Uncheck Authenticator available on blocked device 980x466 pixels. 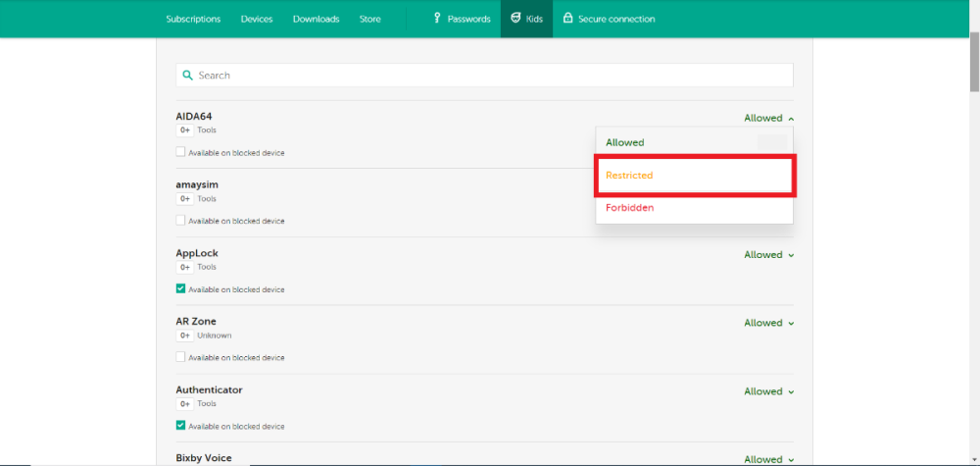[180, 426]
